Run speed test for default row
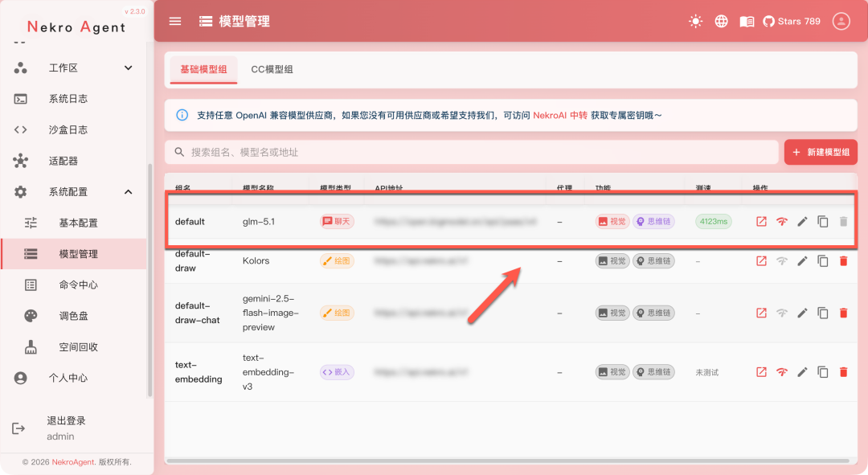Image resolution: width=868 pixels, height=475 pixels. point(782,222)
